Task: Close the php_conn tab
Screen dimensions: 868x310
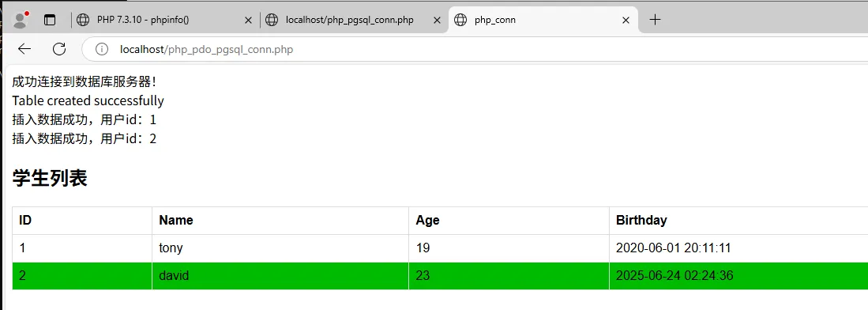Action: point(626,20)
